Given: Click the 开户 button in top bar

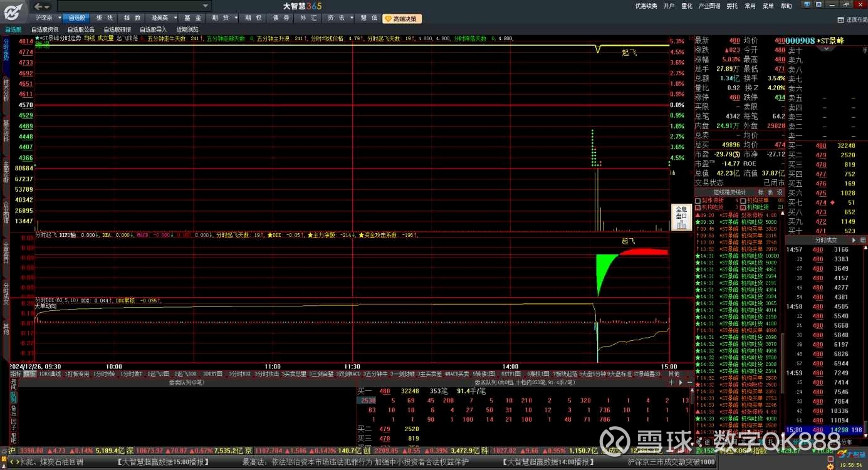Looking at the screenshot, I should pos(669,6).
